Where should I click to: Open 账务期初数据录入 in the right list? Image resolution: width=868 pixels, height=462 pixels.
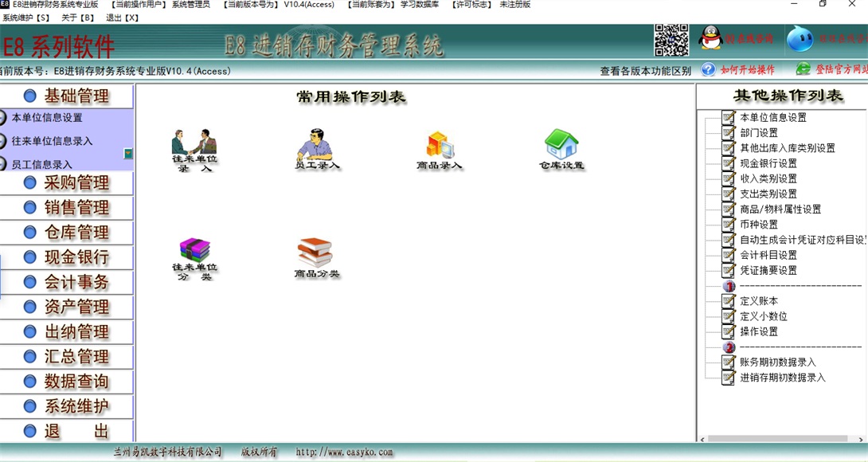[778, 362]
